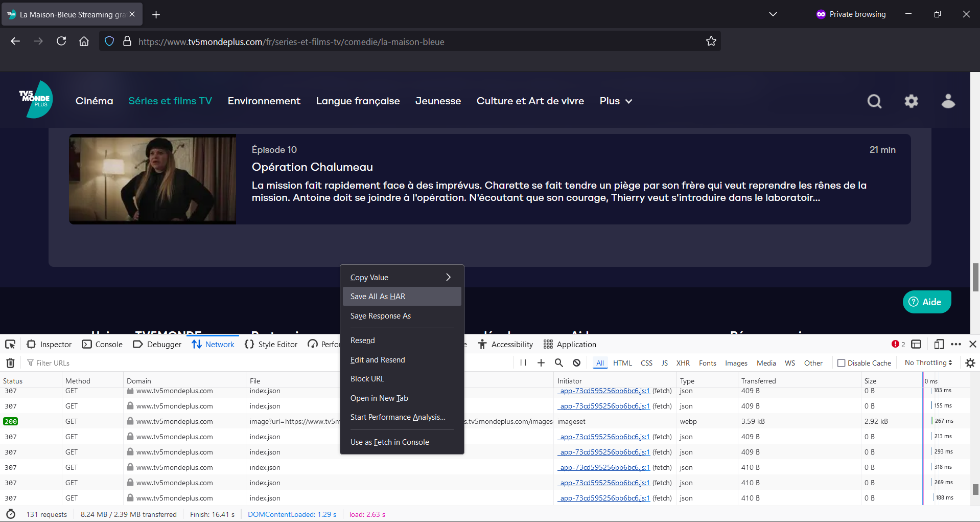Filter requests by All types

pyautogui.click(x=600, y=363)
